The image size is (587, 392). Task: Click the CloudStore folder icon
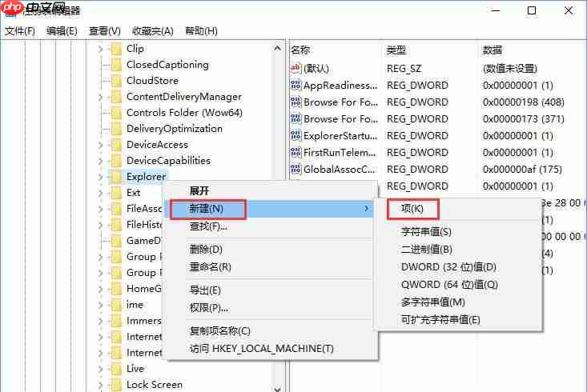pos(116,81)
